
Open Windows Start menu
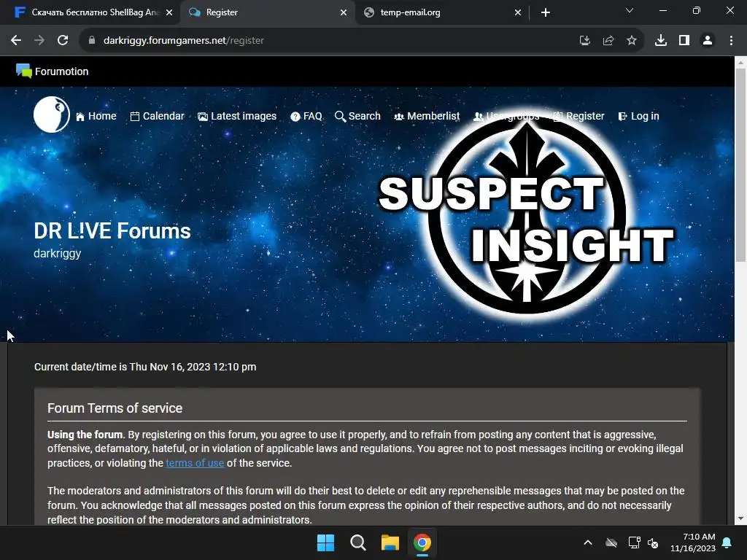point(326,542)
